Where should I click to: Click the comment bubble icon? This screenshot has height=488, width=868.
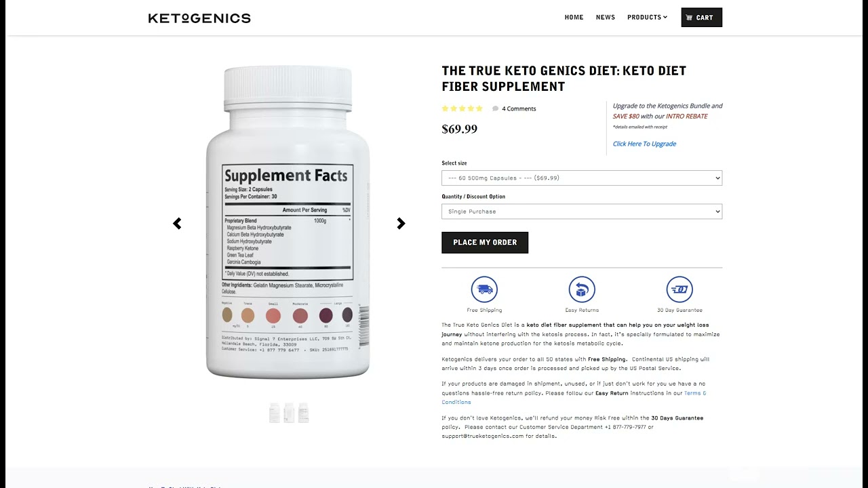pyautogui.click(x=496, y=108)
